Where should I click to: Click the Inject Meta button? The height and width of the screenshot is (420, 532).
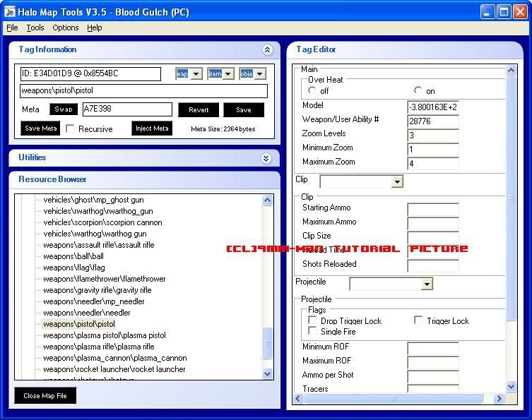pyautogui.click(x=152, y=128)
